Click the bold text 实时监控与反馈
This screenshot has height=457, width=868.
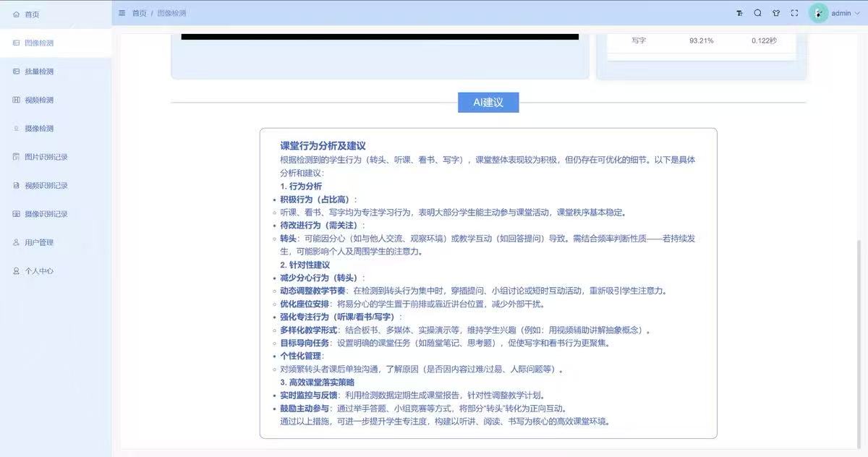309,396
